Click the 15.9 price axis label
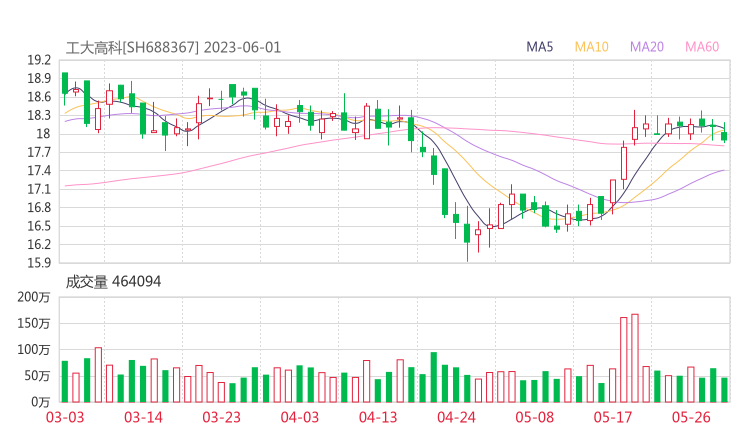Screen dimensions: 740x440 (39, 262)
